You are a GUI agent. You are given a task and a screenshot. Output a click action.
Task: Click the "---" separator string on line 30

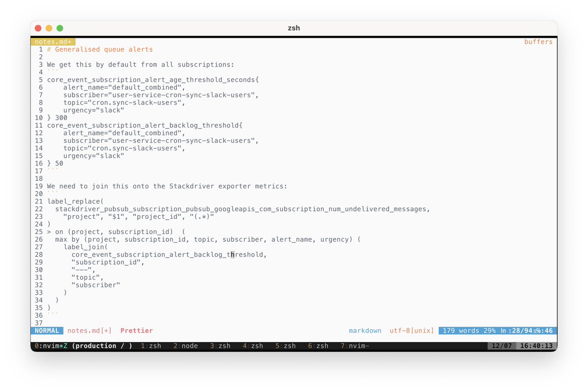[81, 270]
